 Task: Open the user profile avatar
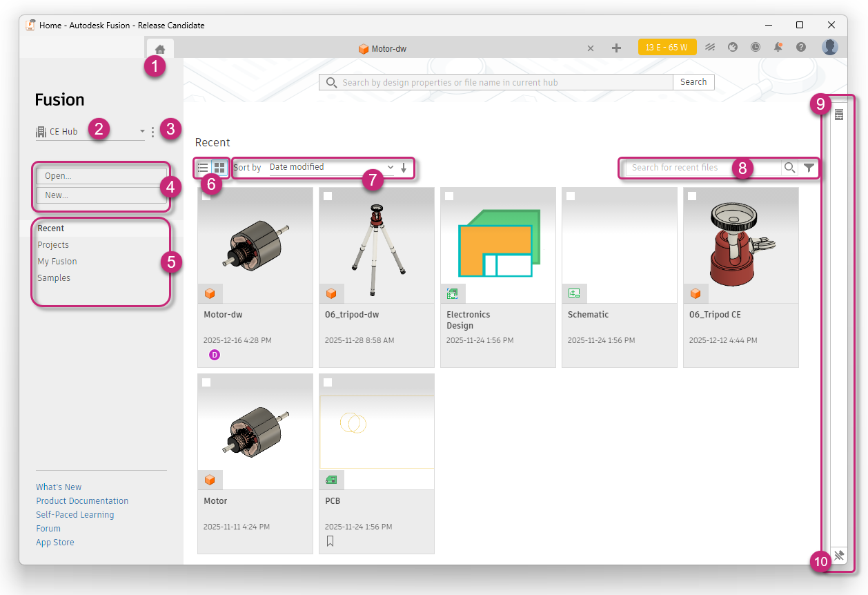pyautogui.click(x=830, y=47)
